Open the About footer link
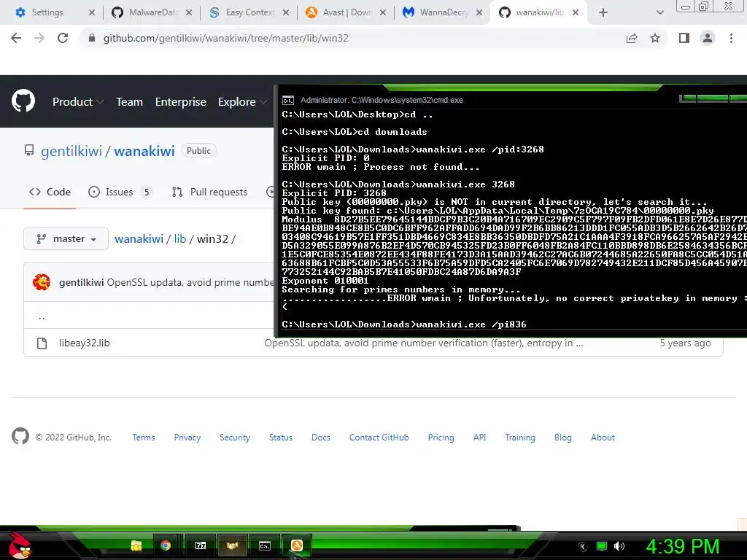This screenshot has width=747, height=560. coord(603,437)
